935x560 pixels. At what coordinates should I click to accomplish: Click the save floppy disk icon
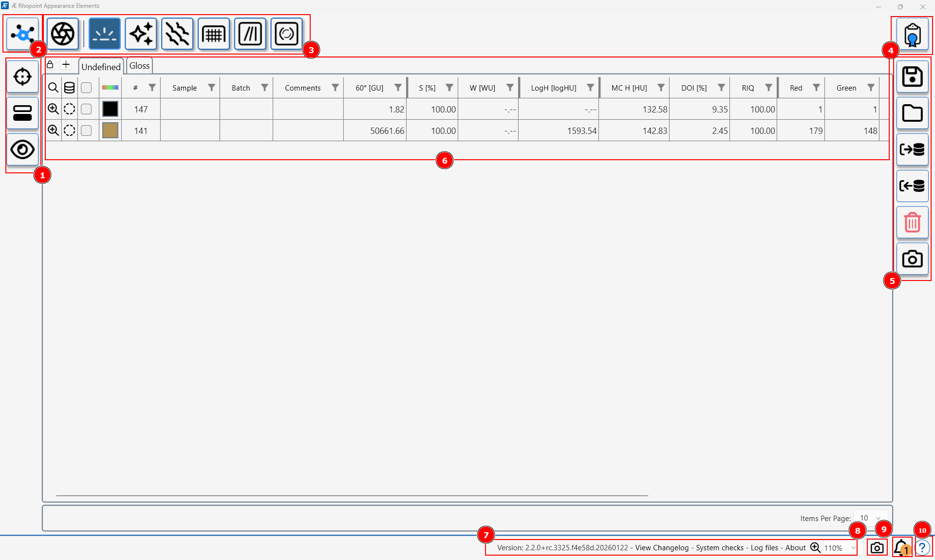[x=912, y=76]
